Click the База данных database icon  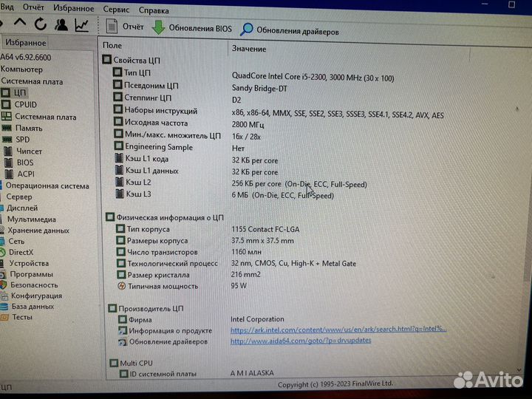4,307
